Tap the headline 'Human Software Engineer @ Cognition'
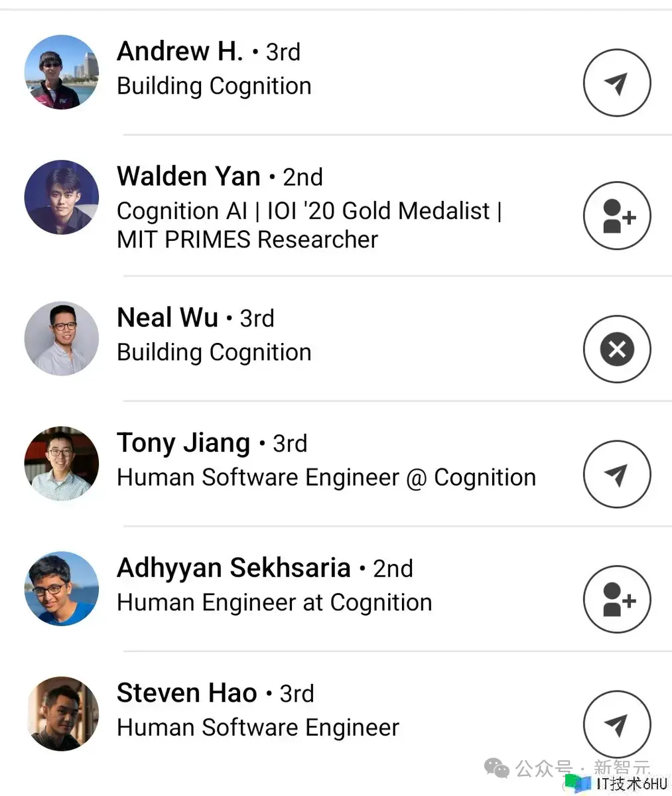Viewport: 672px width, 796px height. click(x=326, y=478)
